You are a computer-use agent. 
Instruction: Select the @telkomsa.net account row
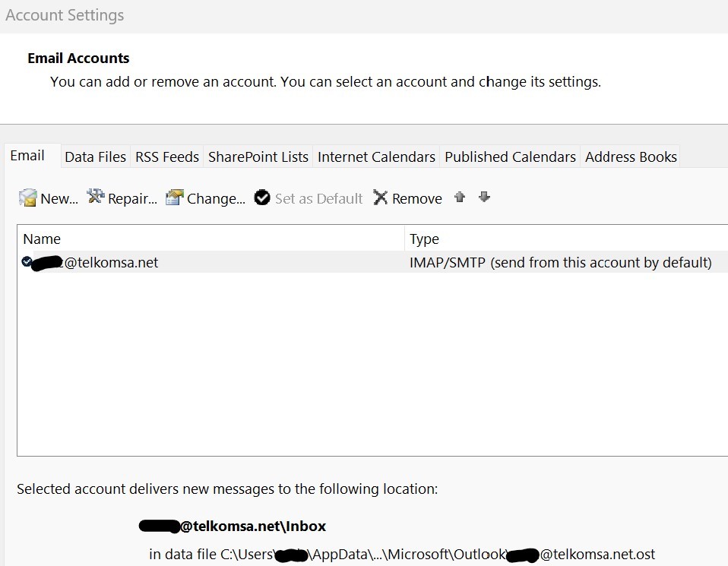372,262
